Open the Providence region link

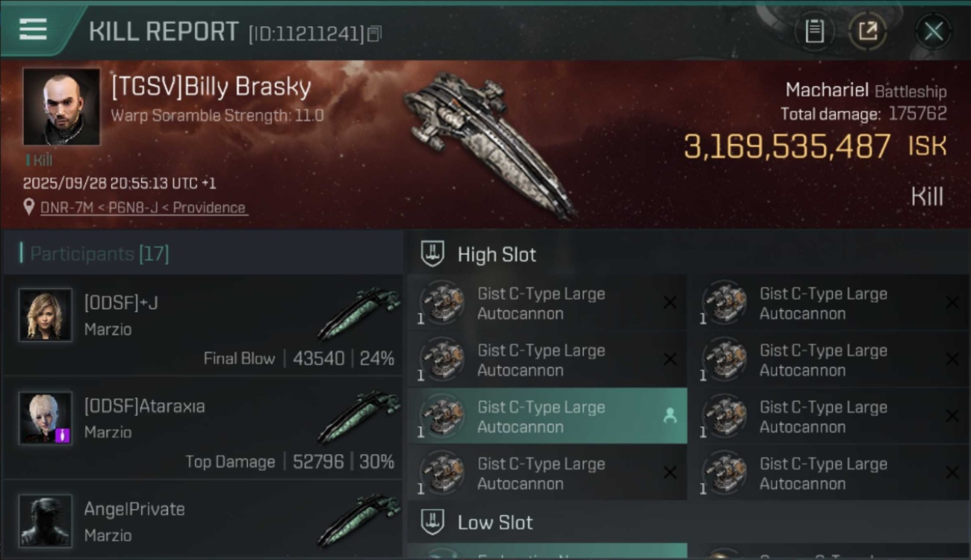click(208, 208)
